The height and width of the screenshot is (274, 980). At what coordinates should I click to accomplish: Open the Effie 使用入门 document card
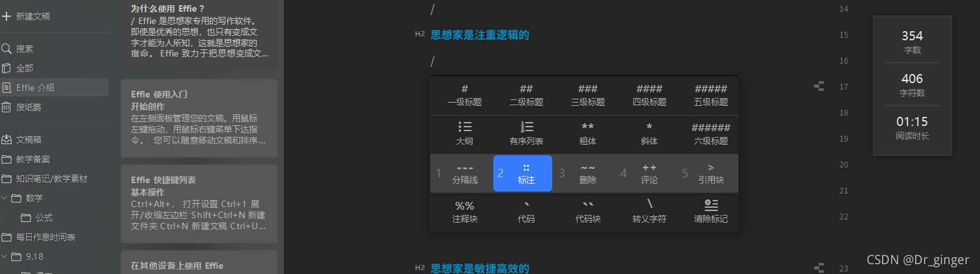[x=199, y=118]
